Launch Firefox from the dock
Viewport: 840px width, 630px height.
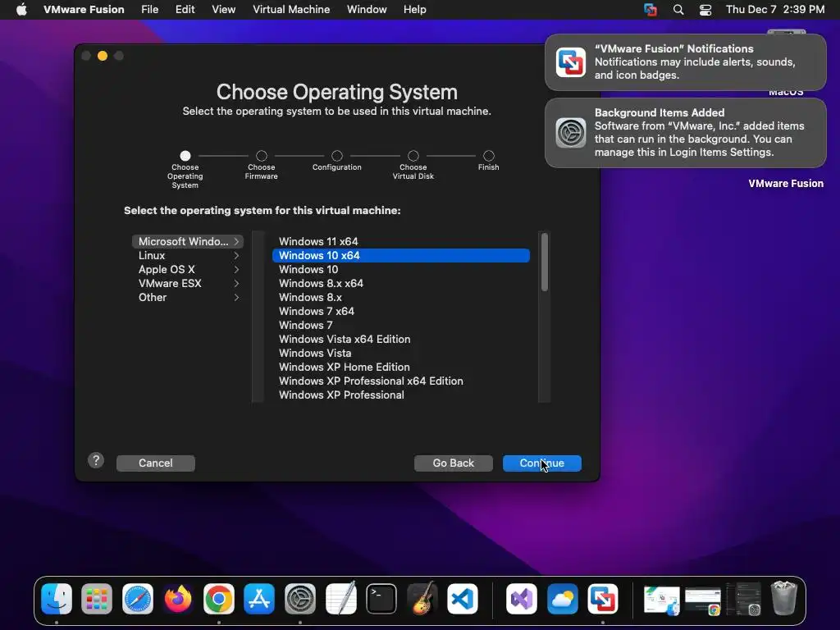pyautogui.click(x=178, y=598)
